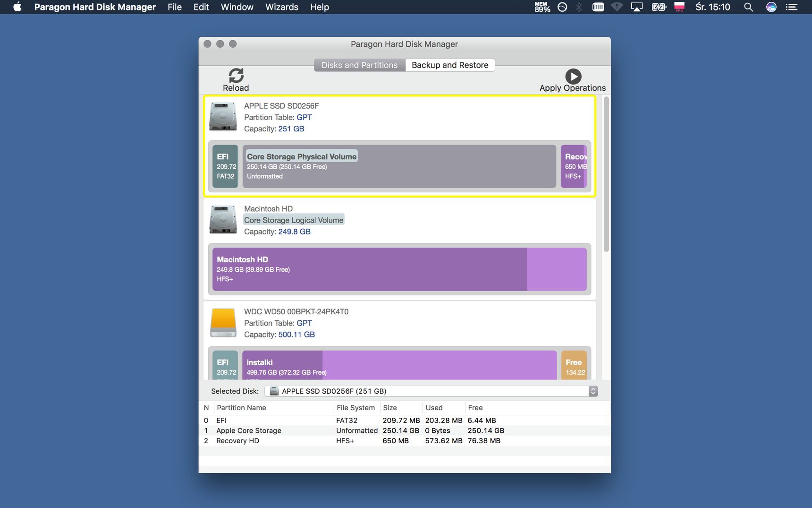Select the WDC WD50 external drive icon

pos(223,323)
